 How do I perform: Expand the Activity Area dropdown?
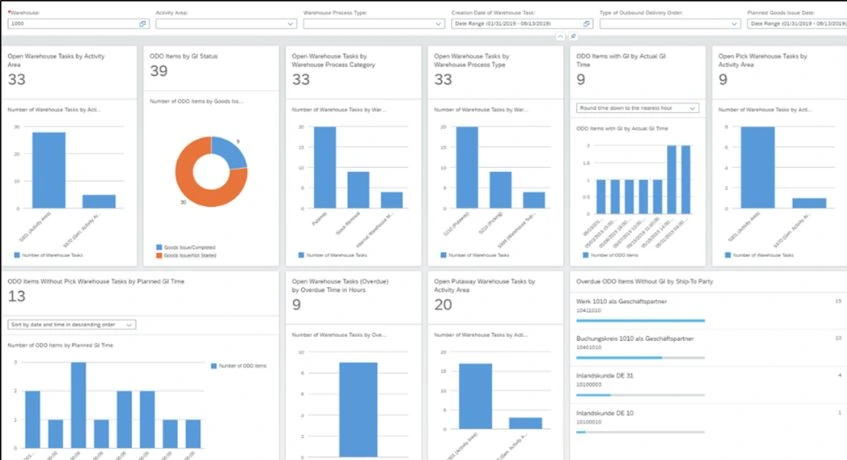[x=290, y=24]
